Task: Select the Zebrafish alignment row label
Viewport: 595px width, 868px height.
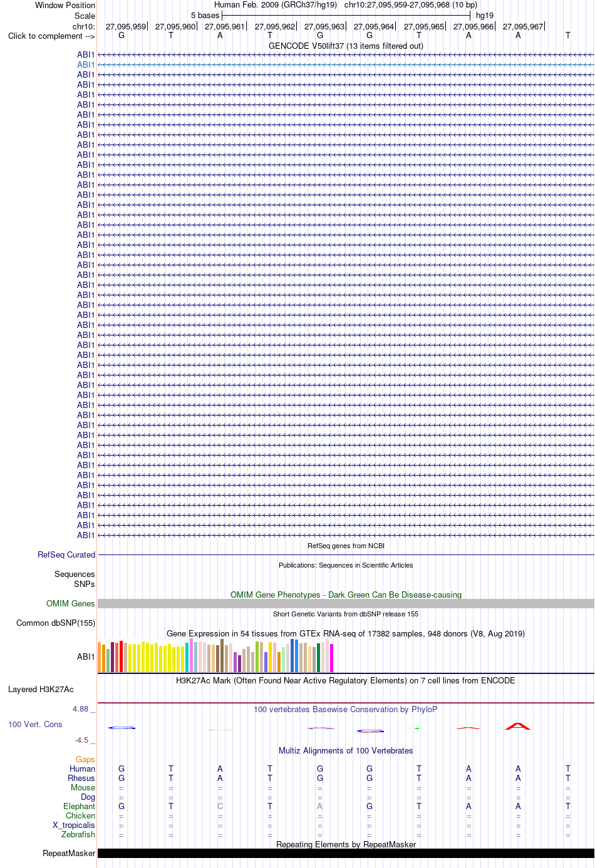Action: coord(78,834)
